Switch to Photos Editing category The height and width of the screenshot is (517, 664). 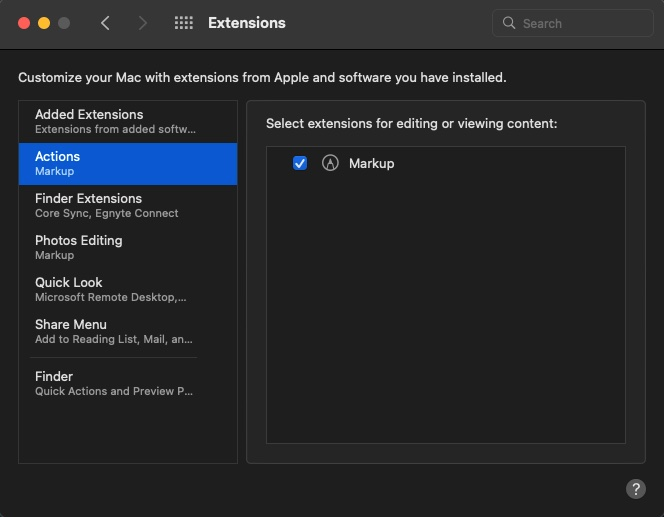click(x=128, y=247)
